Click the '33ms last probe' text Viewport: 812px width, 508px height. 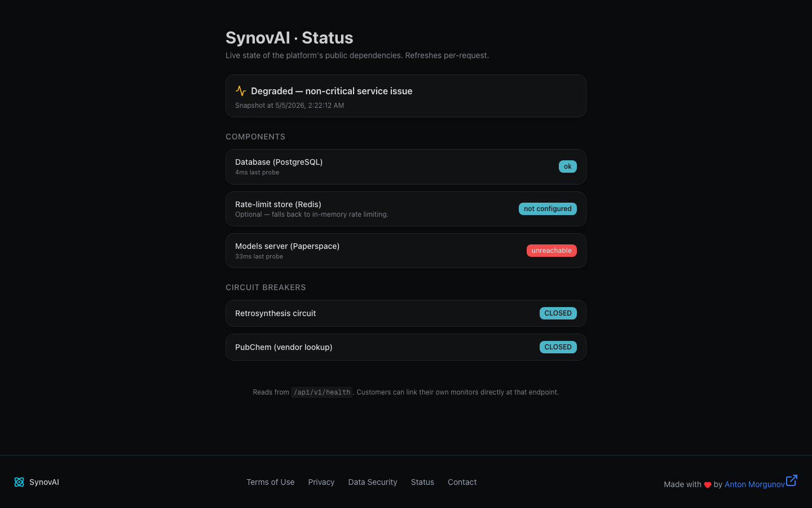[259, 257]
